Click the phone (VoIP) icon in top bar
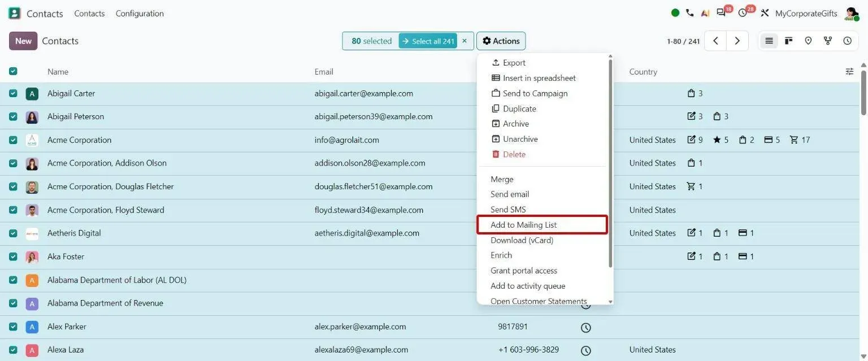 pos(689,13)
